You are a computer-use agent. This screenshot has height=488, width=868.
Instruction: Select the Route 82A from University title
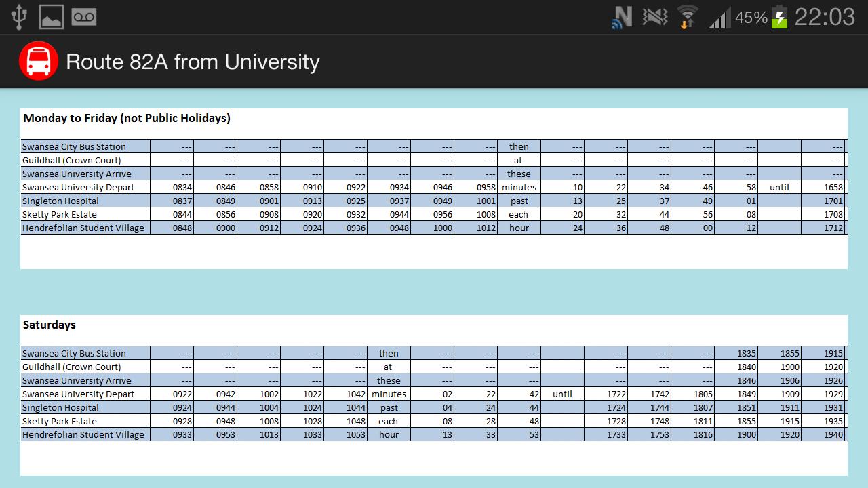(x=192, y=62)
